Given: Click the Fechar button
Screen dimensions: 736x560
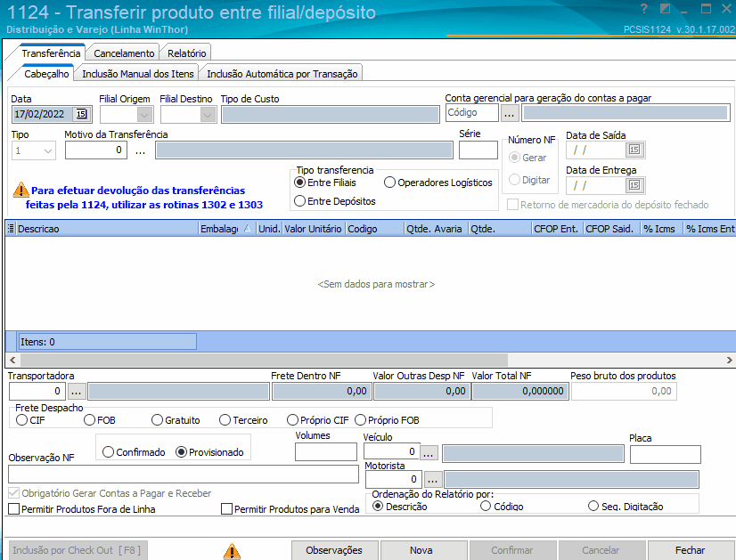Looking at the screenshot, I should tap(690, 550).
